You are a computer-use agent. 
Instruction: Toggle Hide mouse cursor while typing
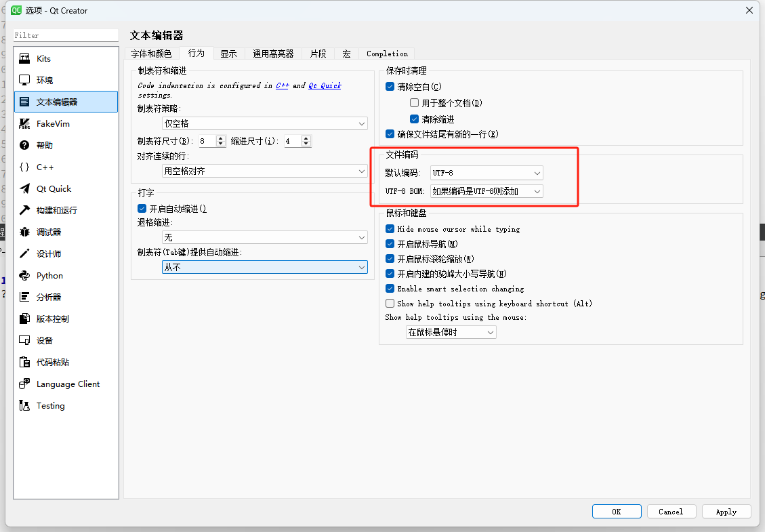[x=390, y=228]
